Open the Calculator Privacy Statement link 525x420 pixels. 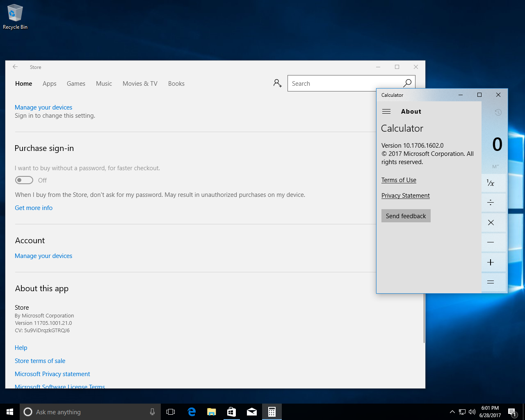coord(406,195)
